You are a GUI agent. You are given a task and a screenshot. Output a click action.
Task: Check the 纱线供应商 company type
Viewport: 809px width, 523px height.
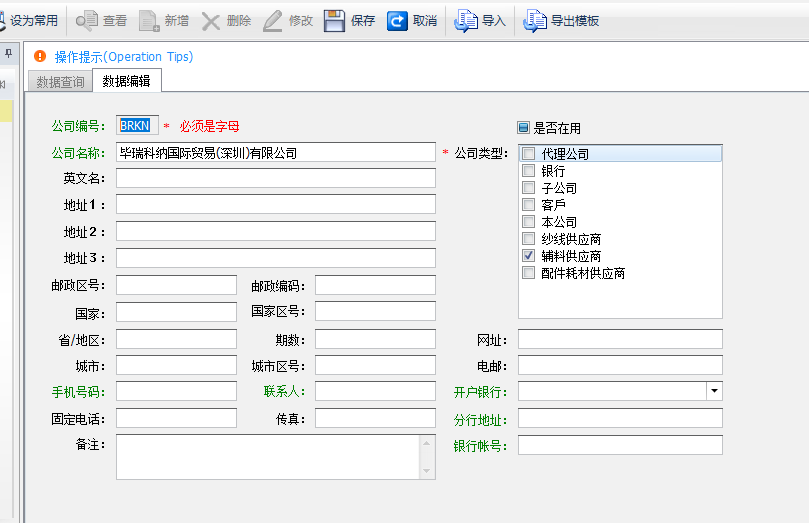[x=528, y=238]
